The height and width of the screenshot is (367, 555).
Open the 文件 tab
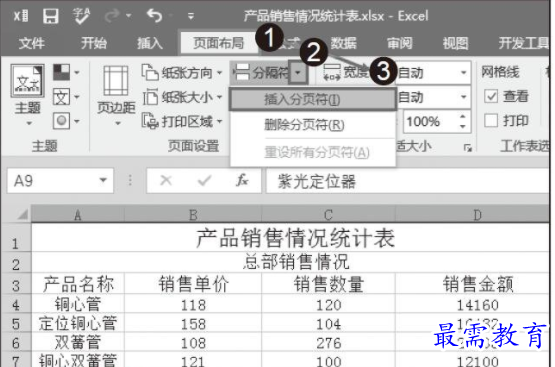click(32, 43)
